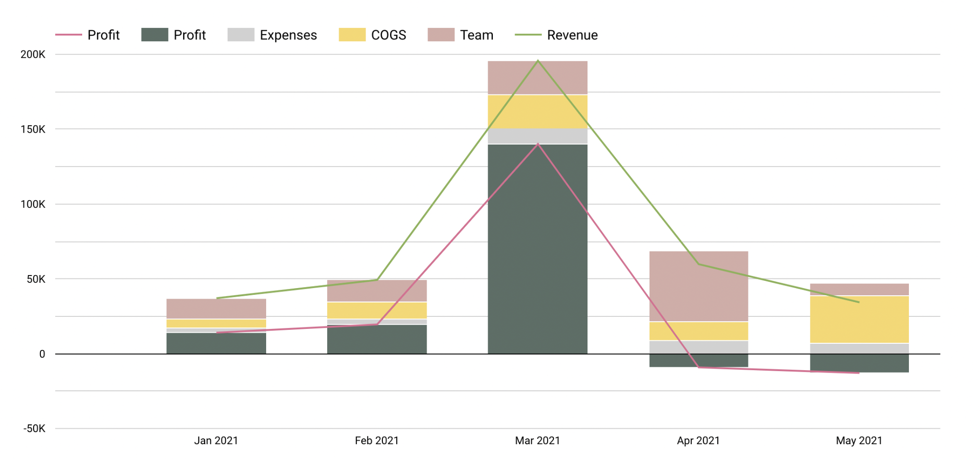Select the February 2021 yellow COGS segment
Viewport: 980px width, 459px height.
[377, 311]
